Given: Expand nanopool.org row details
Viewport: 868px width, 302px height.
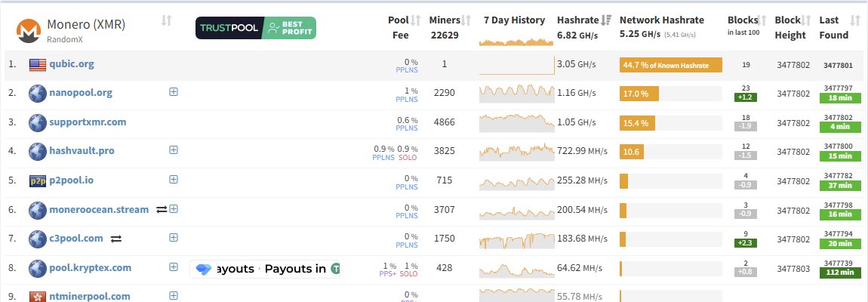Looking at the screenshot, I should point(174,92).
